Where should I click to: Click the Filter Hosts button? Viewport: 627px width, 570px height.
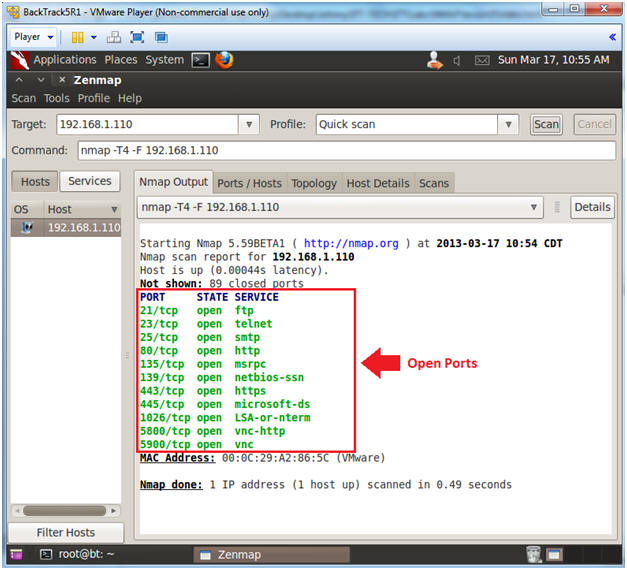coord(66,533)
